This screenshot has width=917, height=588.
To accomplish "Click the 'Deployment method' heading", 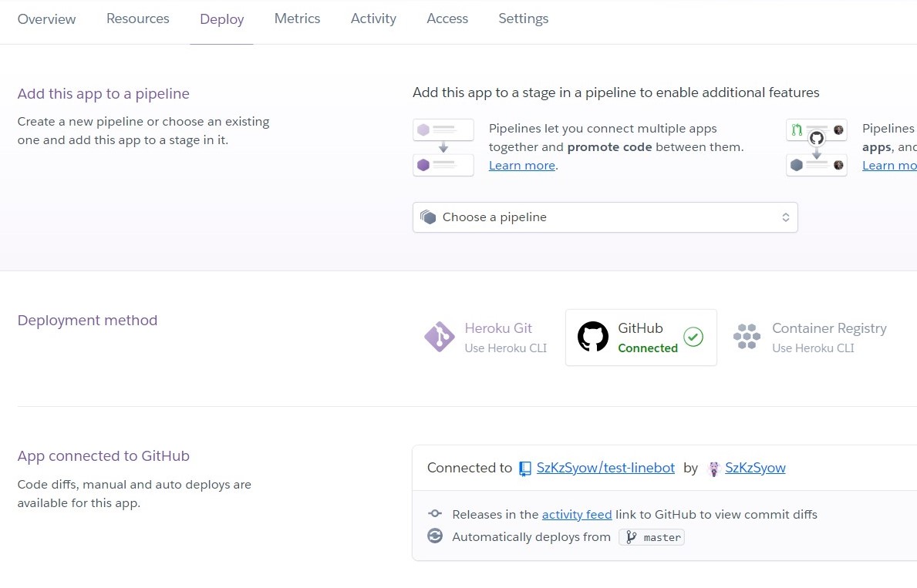I will 87,321.
